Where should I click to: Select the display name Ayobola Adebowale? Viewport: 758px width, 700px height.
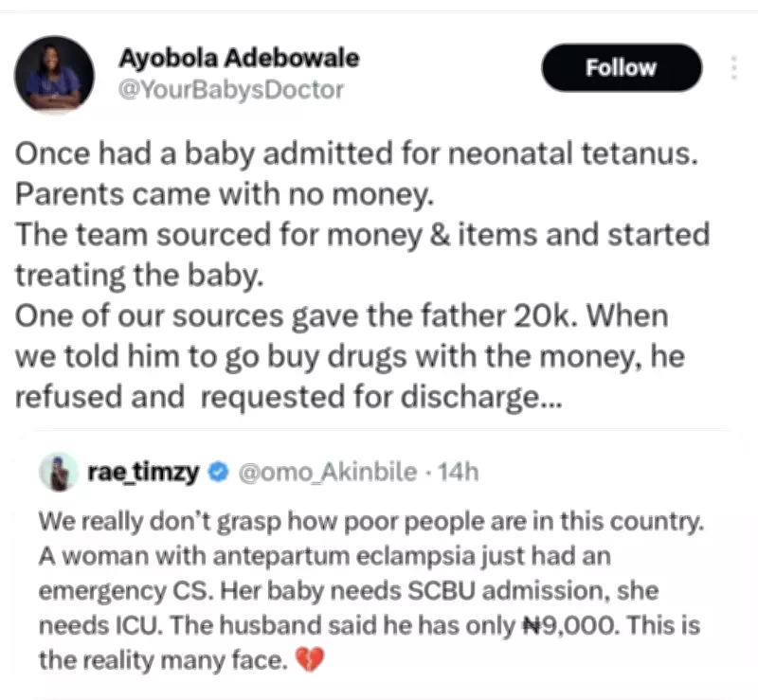tap(238, 59)
